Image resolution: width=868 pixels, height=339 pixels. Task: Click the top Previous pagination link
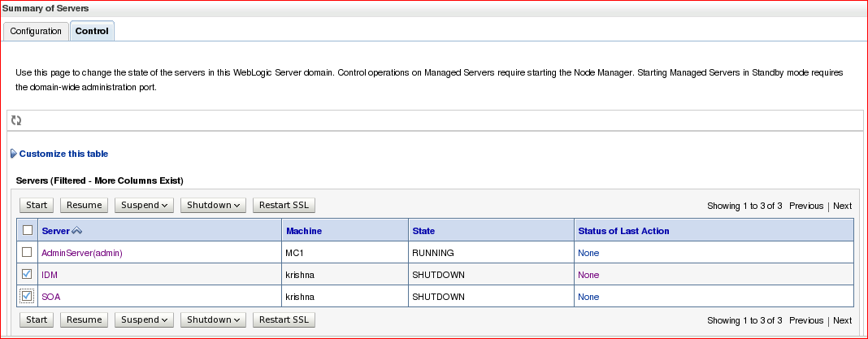click(806, 206)
